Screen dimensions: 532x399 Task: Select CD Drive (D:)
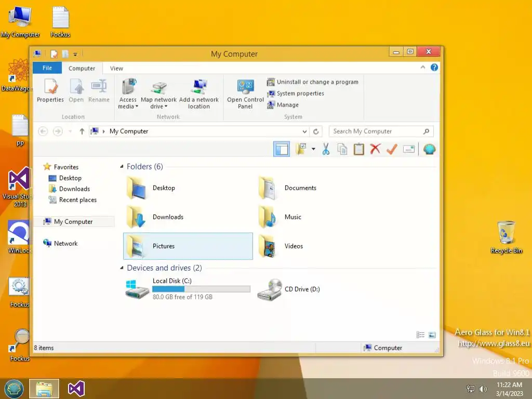[x=320, y=289]
